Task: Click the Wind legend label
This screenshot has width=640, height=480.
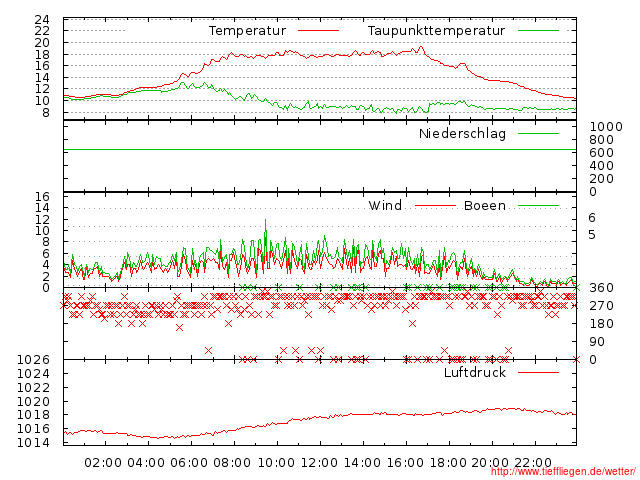Action: point(385,206)
